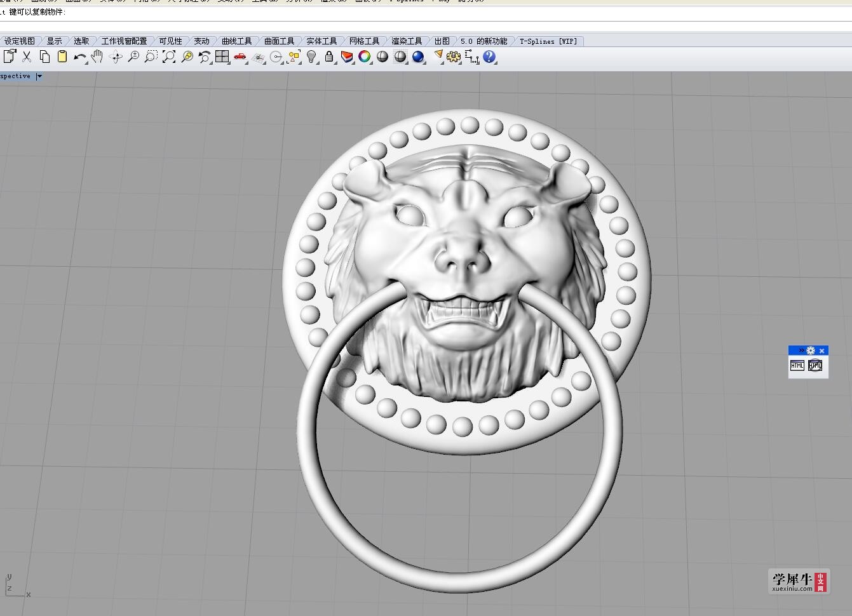This screenshot has width=852, height=616.
Task: Click the dimension tool icon
Action: 471,57
